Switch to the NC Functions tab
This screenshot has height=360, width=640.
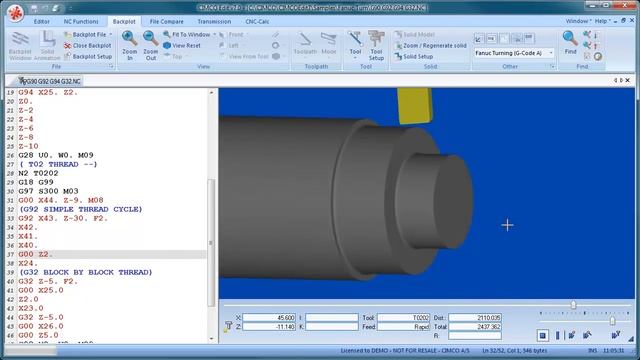click(81, 21)
